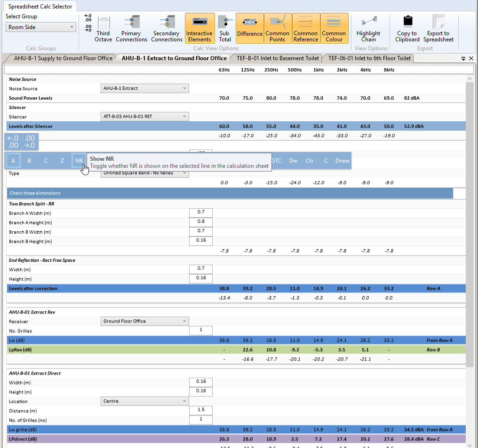Open the Receiver Ground Floor Office dropdown
The width and height of the screenshot is (478, 448).
[x=145, y=321]
